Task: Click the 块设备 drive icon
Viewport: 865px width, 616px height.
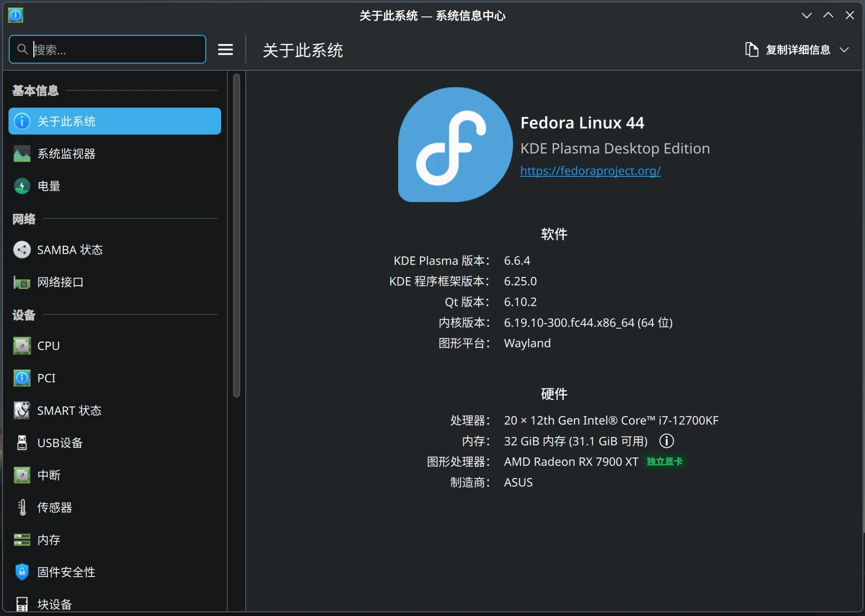Action: (x=22, y=604)
